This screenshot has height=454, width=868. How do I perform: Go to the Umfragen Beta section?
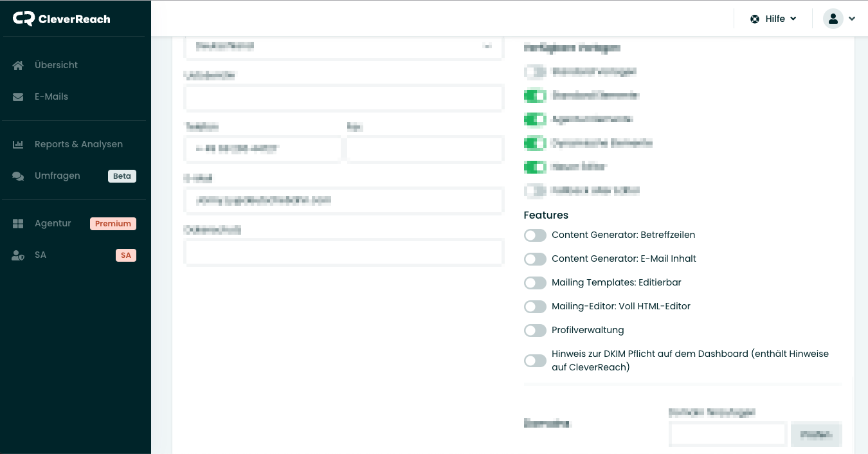57,176
